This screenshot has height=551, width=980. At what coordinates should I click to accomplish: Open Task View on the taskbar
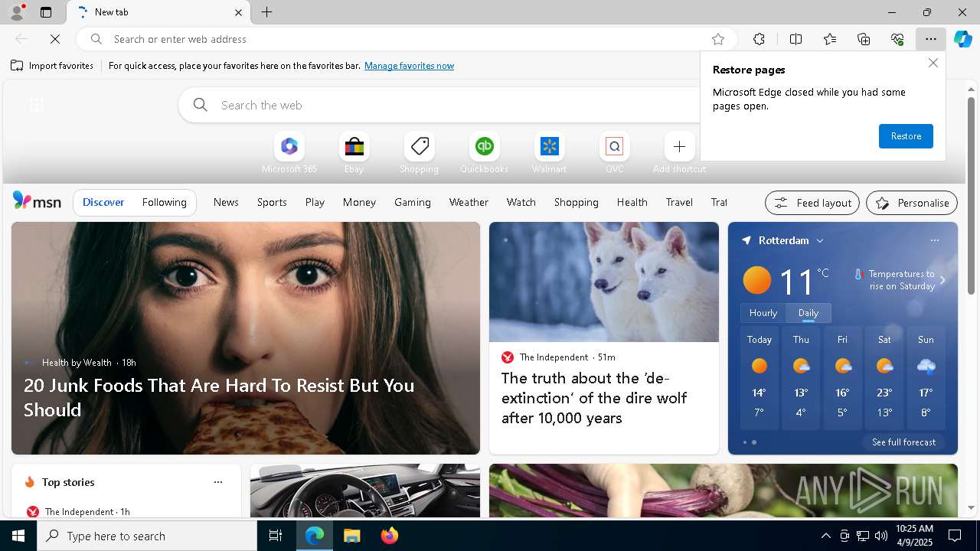(276, 536)
